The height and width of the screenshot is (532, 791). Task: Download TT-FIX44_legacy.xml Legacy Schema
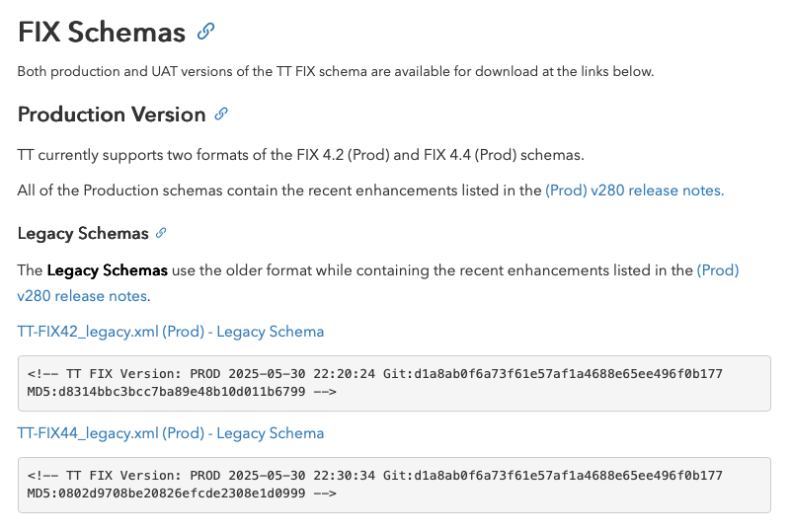coord(171,433)
